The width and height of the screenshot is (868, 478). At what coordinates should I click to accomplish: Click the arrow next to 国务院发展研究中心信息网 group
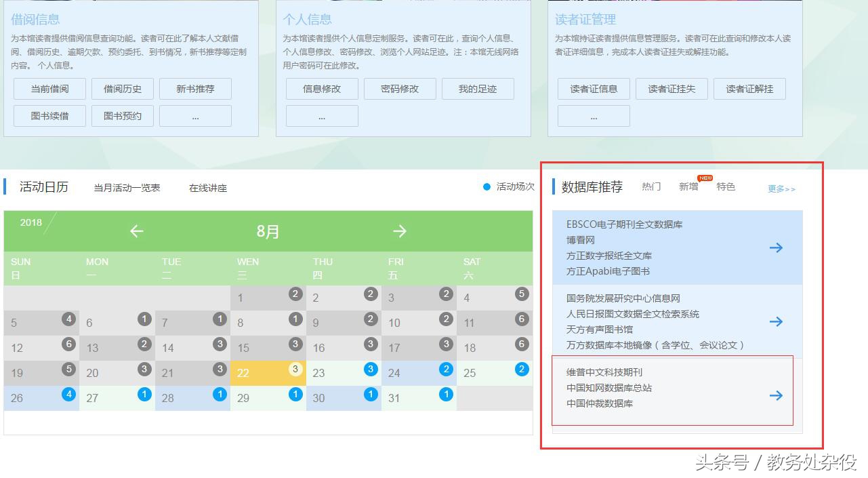tap(776, 321)
